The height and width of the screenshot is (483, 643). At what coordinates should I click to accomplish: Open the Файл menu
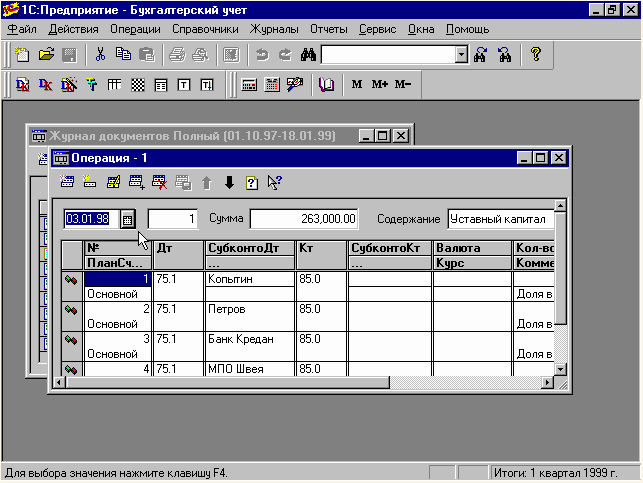(x=22, y=30)
